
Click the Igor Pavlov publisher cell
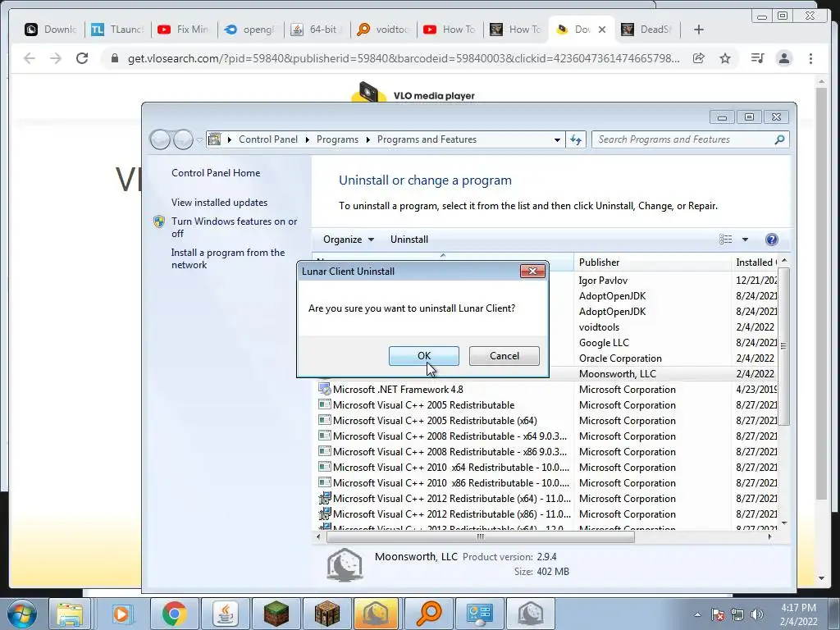[x=603, y=281]
